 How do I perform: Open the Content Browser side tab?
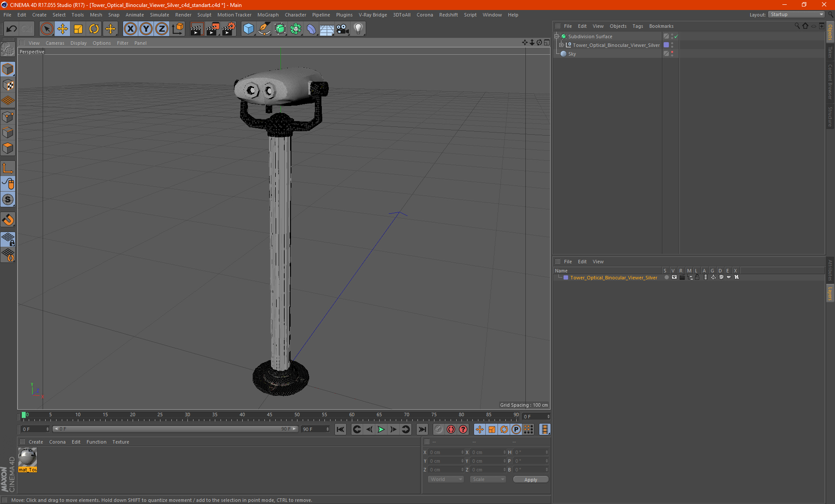coord(830,82)
